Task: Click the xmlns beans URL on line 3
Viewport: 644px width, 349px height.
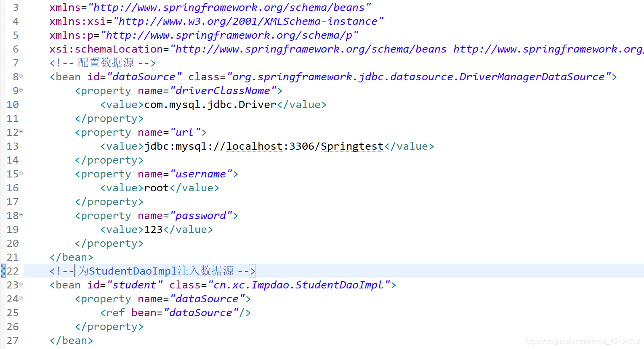Action: coord(229,7)
